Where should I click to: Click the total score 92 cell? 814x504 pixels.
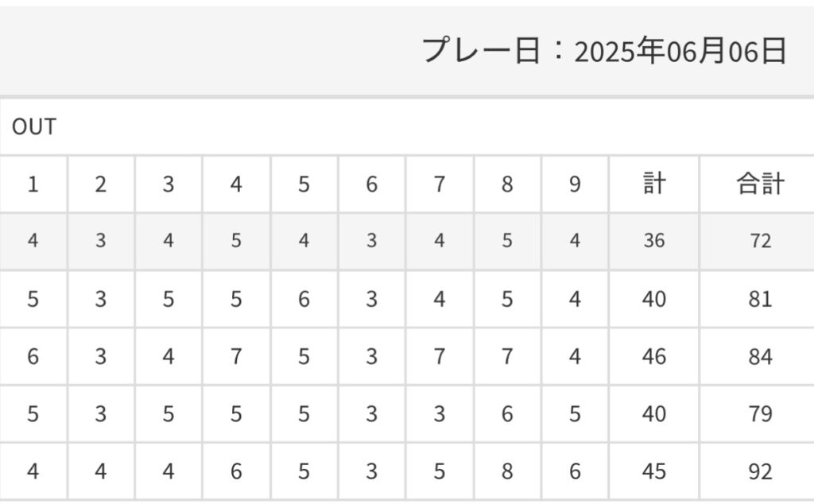click(x=760, y=471)
